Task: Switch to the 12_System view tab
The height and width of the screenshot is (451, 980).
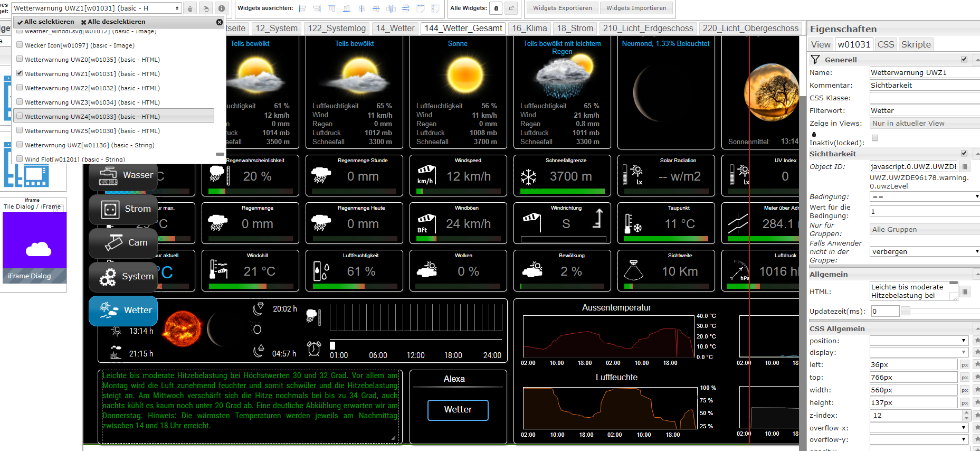Action: (x=277, y=29)
